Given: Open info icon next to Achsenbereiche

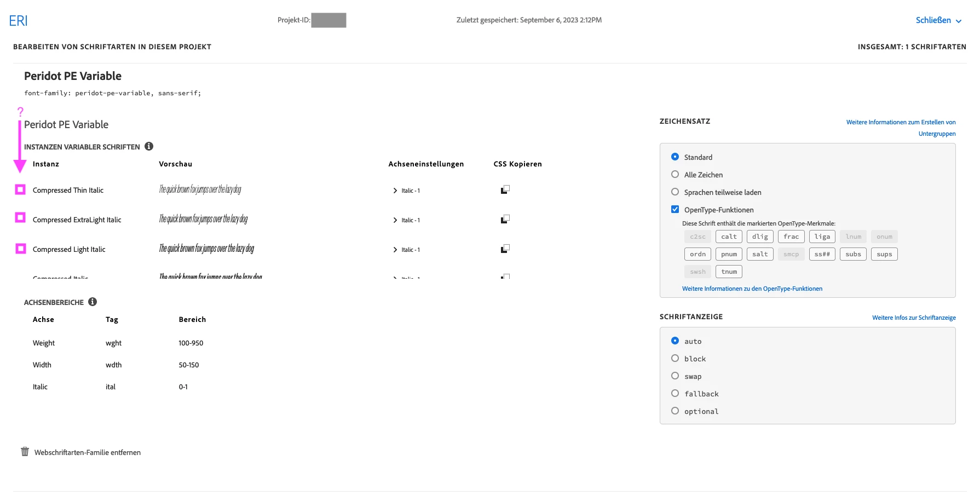Looking at the screenshot, I should point(93,302).
